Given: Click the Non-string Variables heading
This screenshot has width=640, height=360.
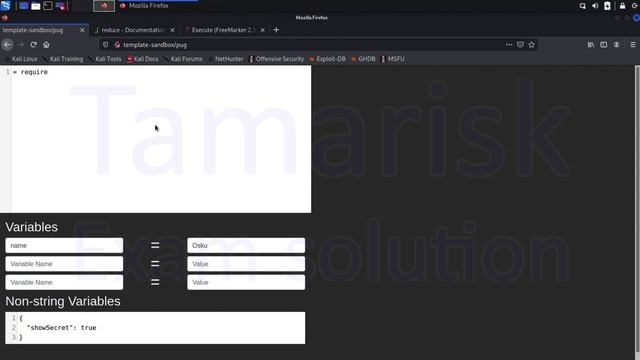Looking at the screenshot, I should pos(63,301).
